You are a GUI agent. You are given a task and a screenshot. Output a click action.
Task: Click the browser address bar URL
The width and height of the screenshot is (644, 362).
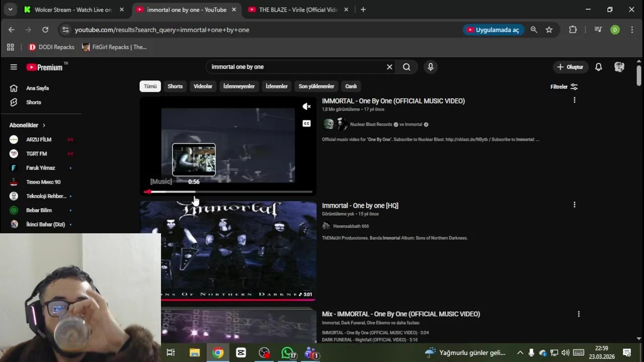(x=162, y=30)
